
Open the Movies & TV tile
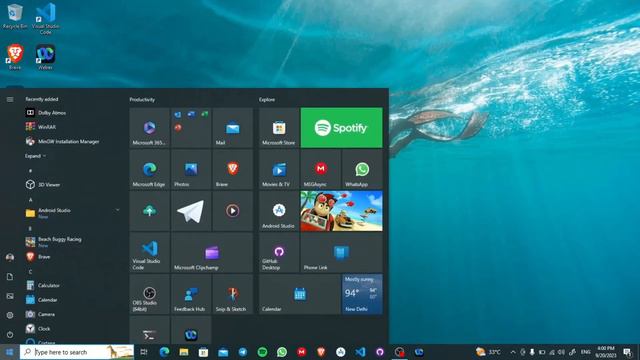click(279, 169)
